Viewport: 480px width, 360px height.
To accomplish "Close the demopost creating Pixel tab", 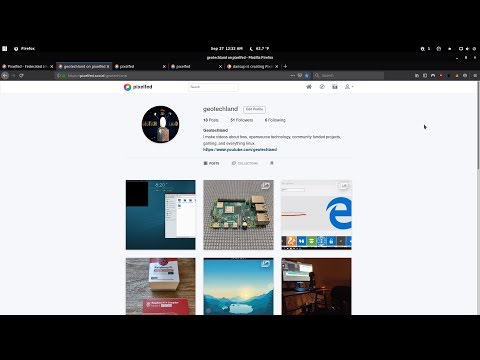I will tap(277, 67).
